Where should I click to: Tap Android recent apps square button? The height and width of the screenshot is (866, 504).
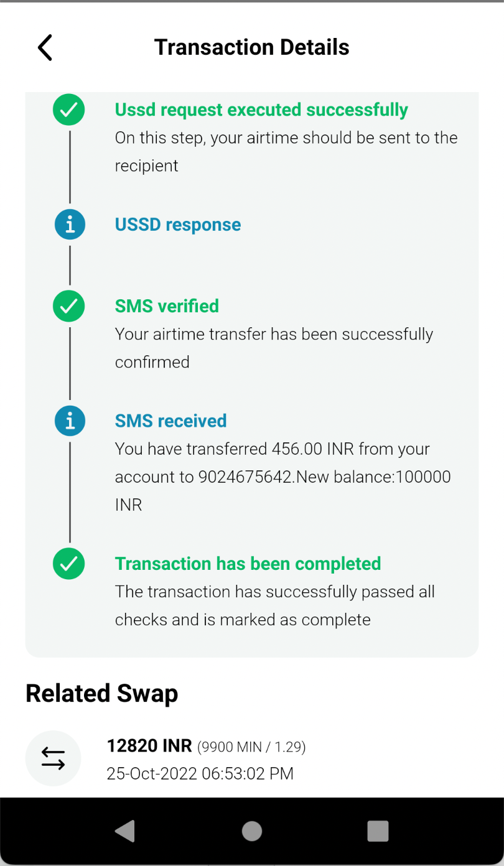click(x=378, y=831)
